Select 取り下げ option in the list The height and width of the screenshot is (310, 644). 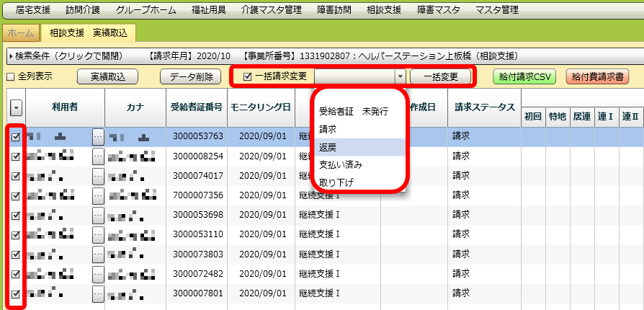pyautogui.click(x=336, y=182)
